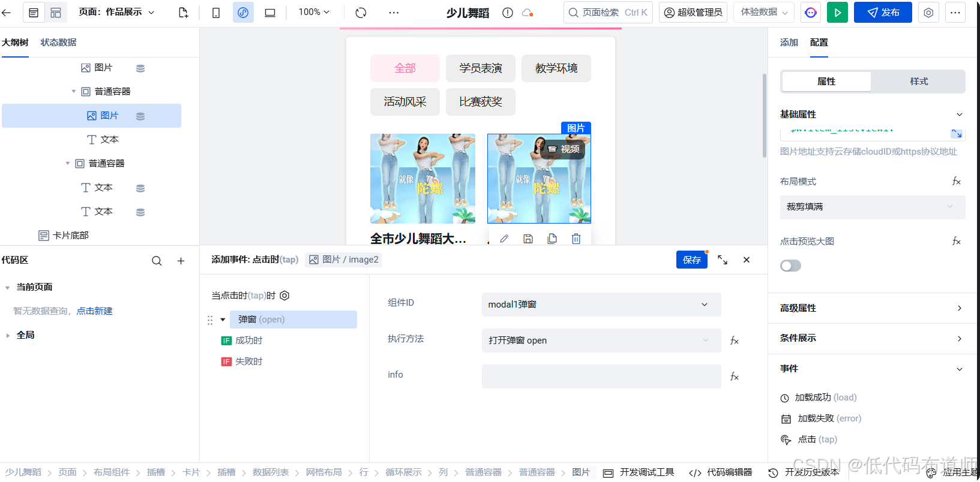Expand the 全局 tree node

[8, 335]
